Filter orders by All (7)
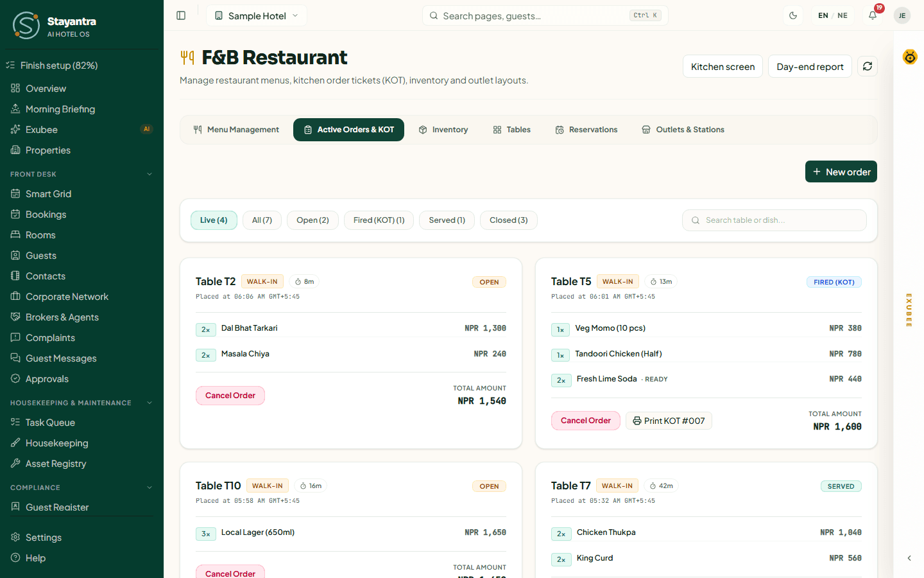 pyautogui.click(x=262, y=220)
